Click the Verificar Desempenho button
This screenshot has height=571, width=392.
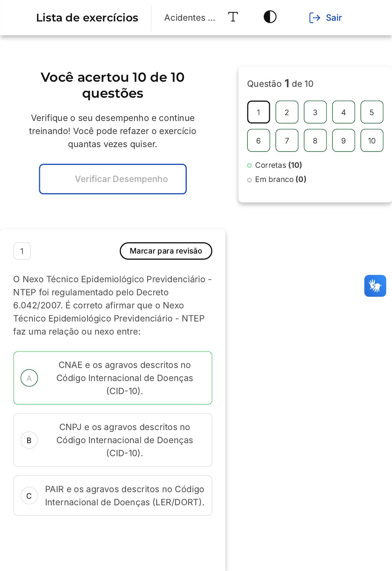(x=113, y=179)
